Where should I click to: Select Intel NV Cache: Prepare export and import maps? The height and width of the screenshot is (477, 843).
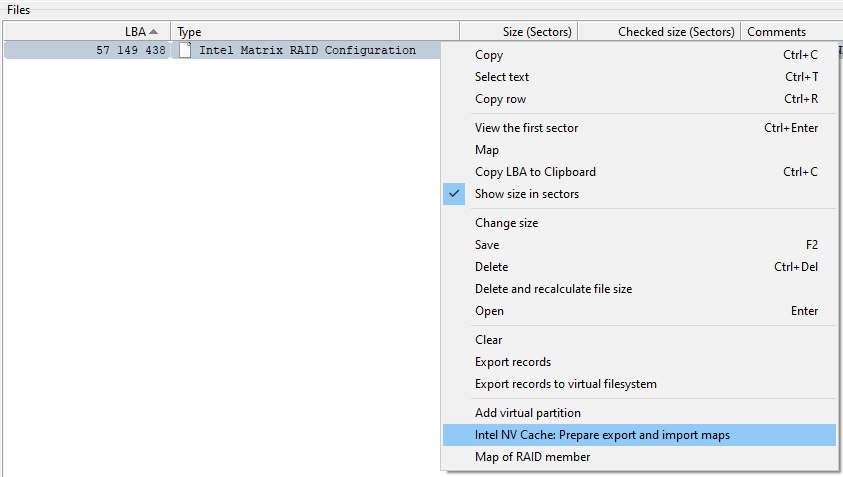(x=602, y=435)
